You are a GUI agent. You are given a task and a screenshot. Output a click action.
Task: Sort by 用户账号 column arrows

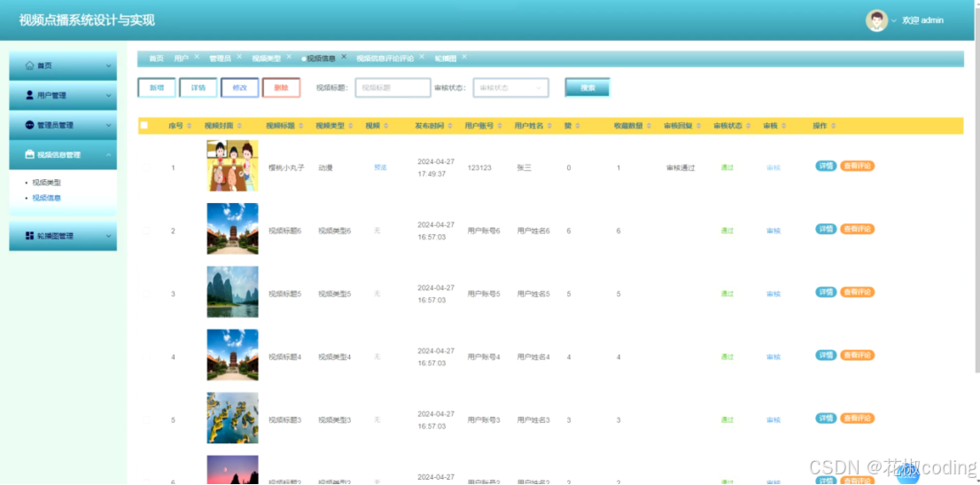500,126
